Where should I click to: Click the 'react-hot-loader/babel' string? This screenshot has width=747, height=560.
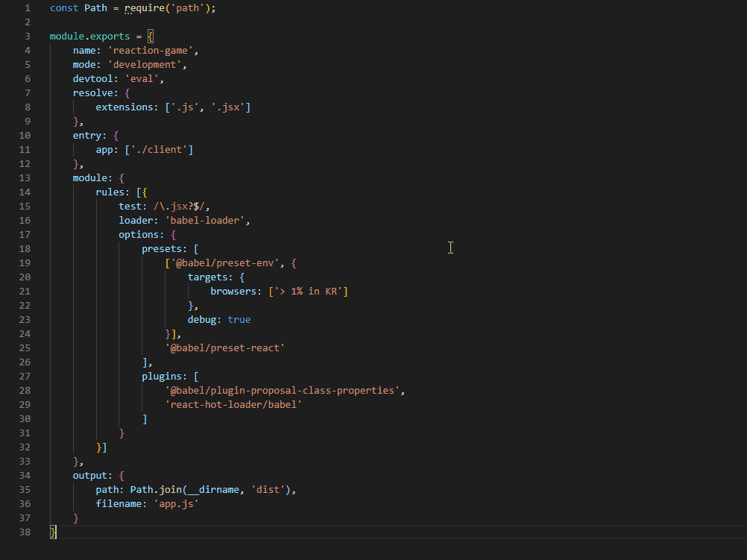[233, 405]
